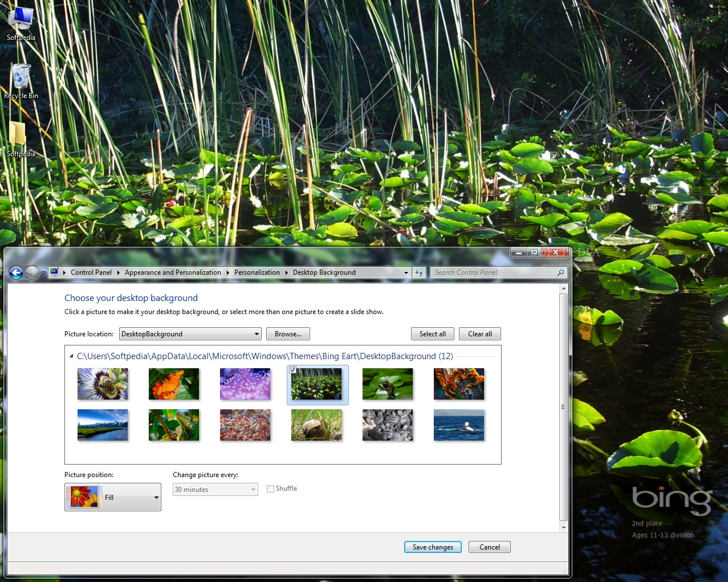Refresh the address bar with refresh icon
The image size is (728, 582).
(x=419, y=272)
